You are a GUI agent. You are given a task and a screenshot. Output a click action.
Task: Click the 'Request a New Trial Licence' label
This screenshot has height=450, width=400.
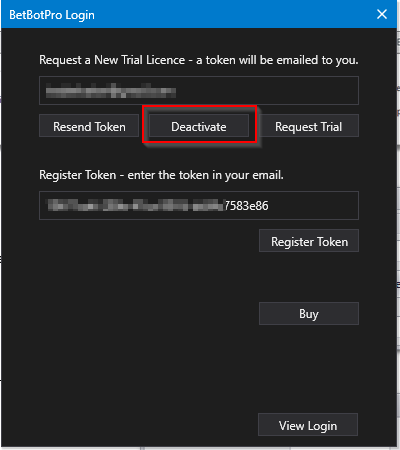pyautogui.click(x=112, y=60)
